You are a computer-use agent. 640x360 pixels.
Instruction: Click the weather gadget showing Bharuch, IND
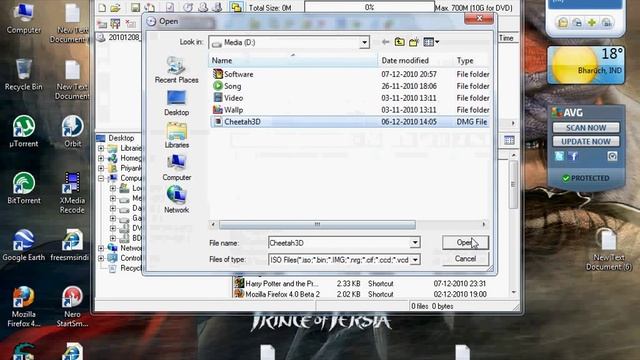[x=586, y=65]
